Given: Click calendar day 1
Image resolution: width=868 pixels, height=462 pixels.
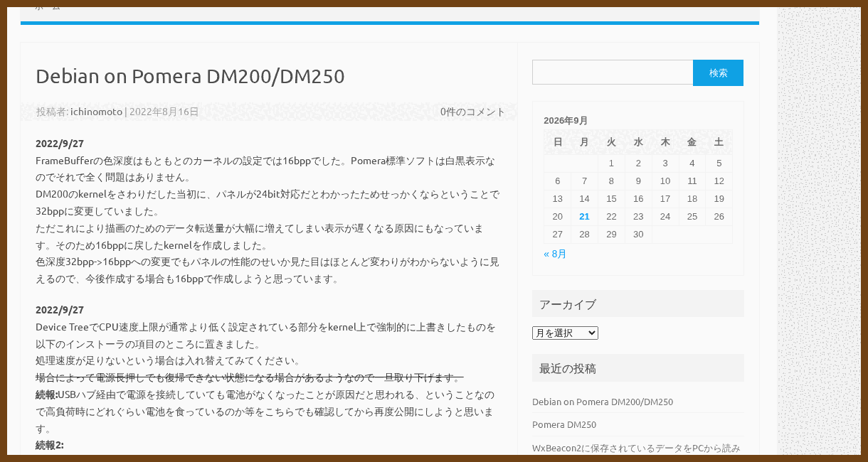Looking at the screenshot, I should (x=611, y=163).
